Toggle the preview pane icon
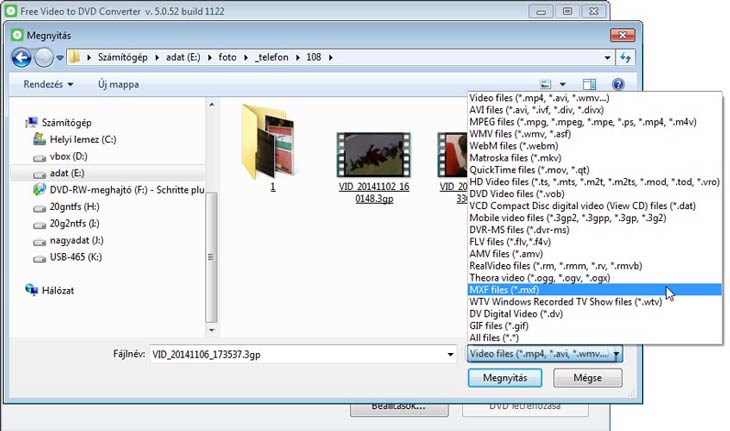Image resolution: width=730 pixels, height=431 pixels. (589, 84)
